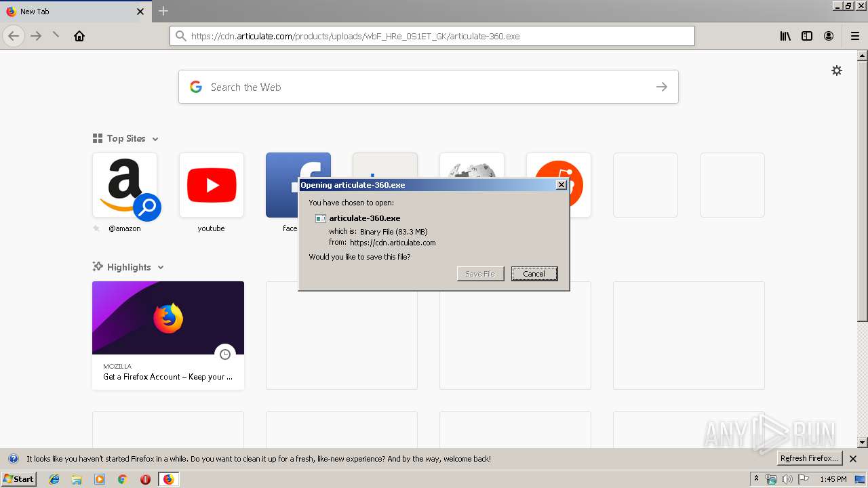The image size is (868, 488).
Task: Click the 1:45 PM clock
Action: coord(833,479)
